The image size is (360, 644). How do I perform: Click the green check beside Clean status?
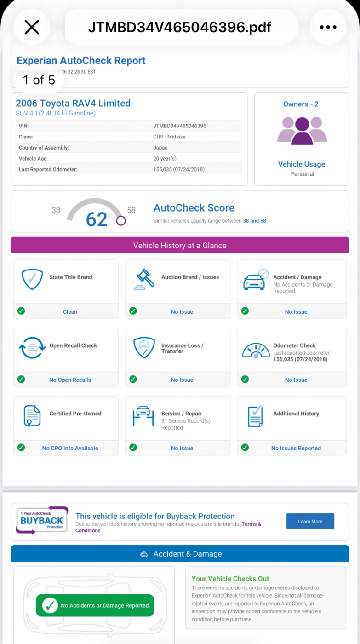21,311
